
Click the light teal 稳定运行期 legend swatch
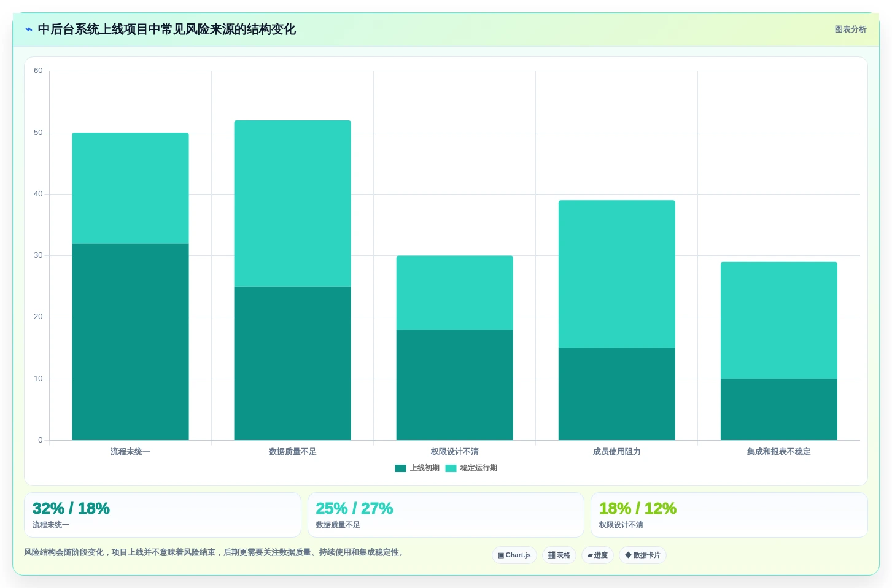(x=451, y=468)
